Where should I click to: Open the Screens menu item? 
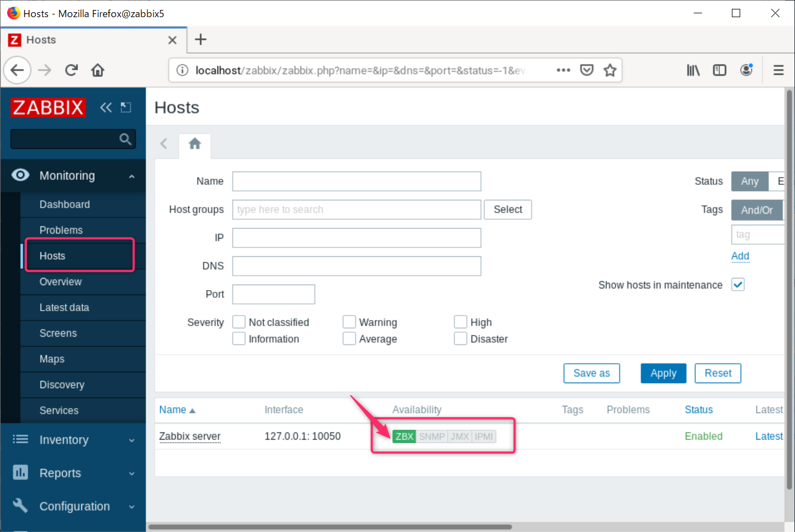[x=83, y=333]
